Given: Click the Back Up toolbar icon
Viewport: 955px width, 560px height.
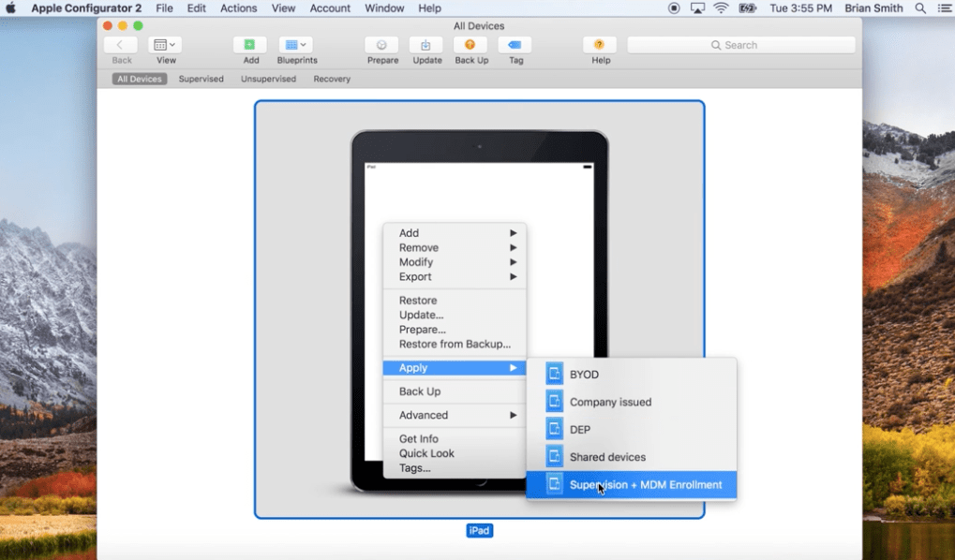Looking at the screenshot, I should (470, 47).
